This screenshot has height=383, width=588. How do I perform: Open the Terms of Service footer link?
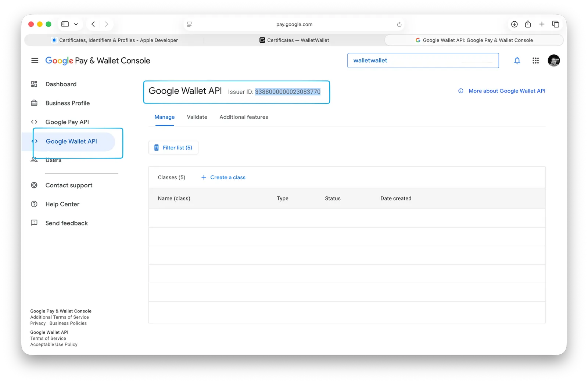point(48,339)
